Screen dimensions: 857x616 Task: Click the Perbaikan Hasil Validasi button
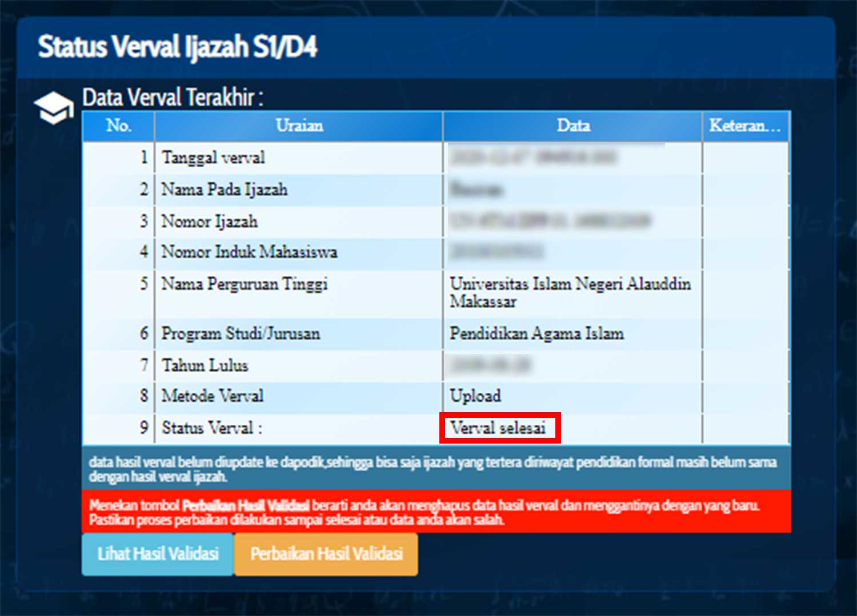326,554
